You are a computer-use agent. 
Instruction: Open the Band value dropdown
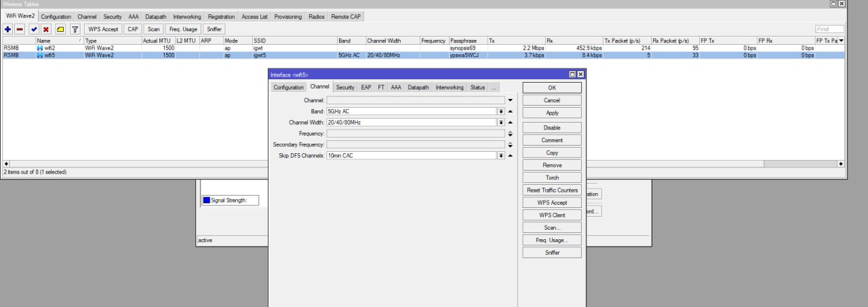click(x=501, y=111)
